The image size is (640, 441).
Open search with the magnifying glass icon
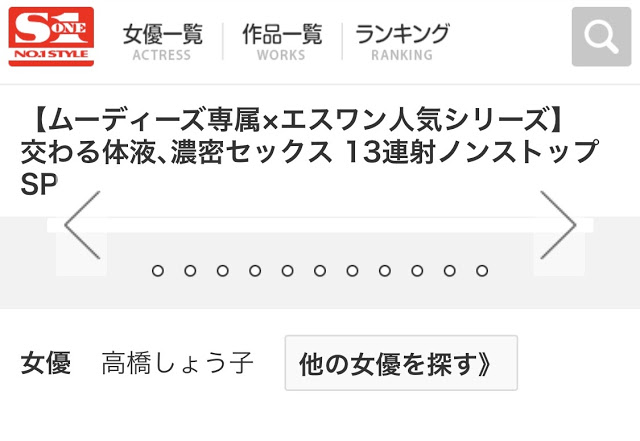click(601, 38)
